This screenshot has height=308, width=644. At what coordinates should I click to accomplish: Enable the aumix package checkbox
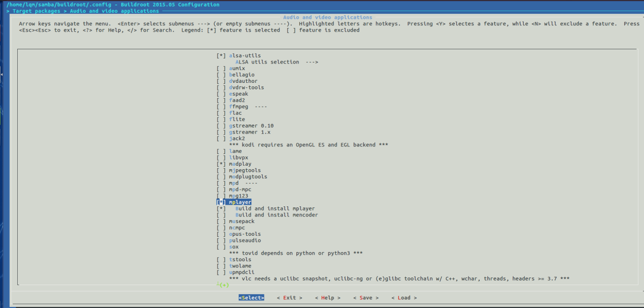(221, 68)
